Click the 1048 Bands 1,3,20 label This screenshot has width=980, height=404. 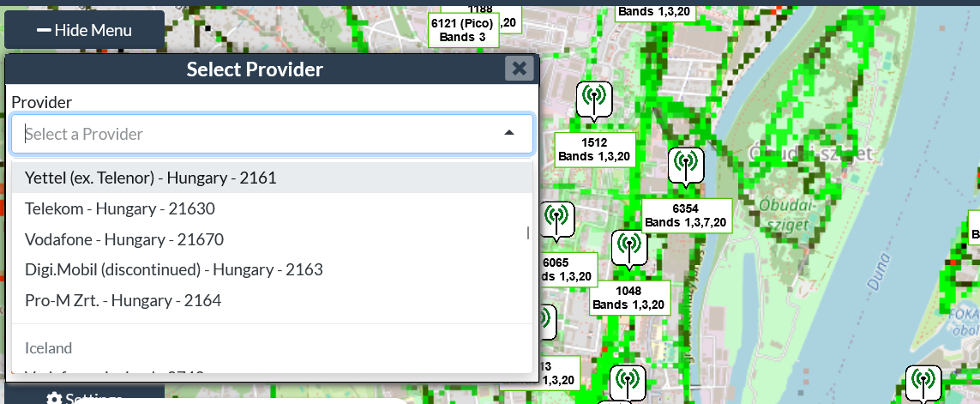point(628,298)
